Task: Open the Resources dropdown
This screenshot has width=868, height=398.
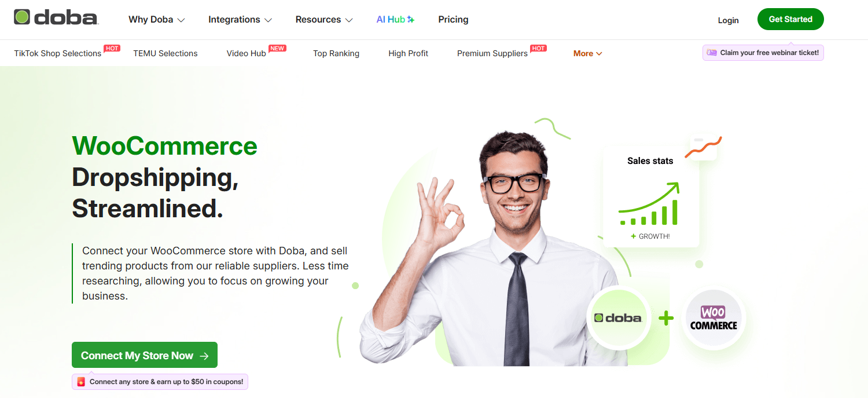Action: coord(324,19)
